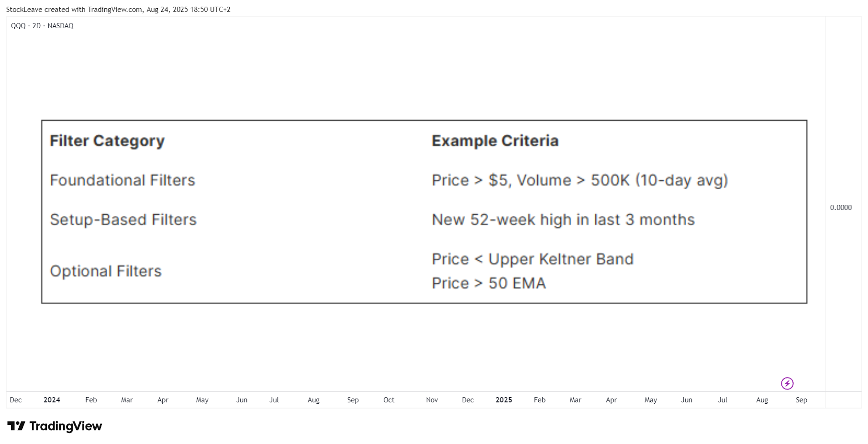Click the Sep 2025 label on time axis
Screen dimensions: 868x444
(x=801, y=400)
